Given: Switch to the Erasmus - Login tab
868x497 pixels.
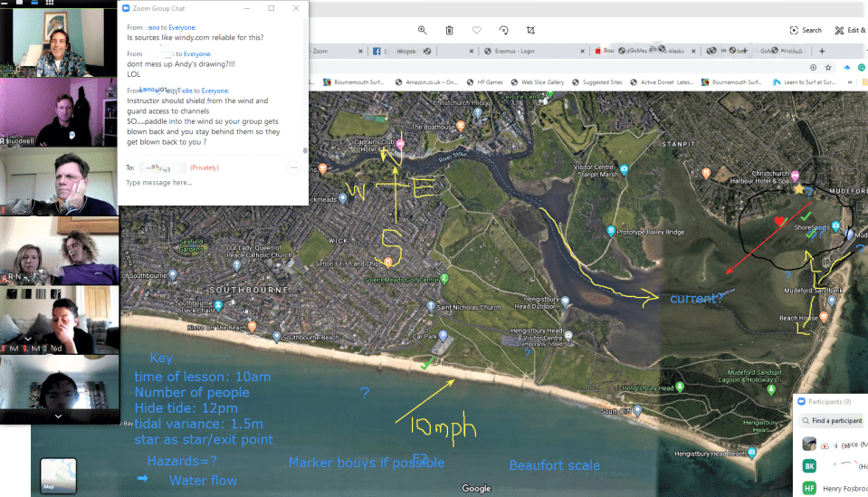Looking at the screenshot, I should click(x=516, y=52).
